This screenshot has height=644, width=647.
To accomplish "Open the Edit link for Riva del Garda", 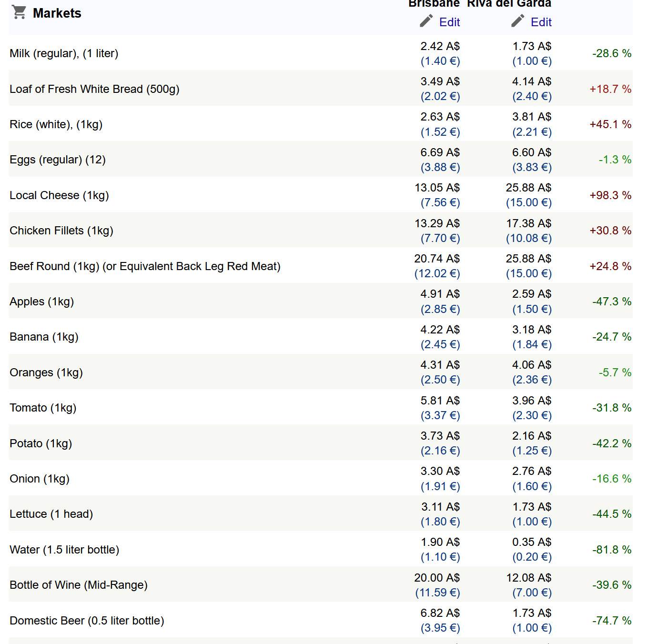I will [541, 22].
